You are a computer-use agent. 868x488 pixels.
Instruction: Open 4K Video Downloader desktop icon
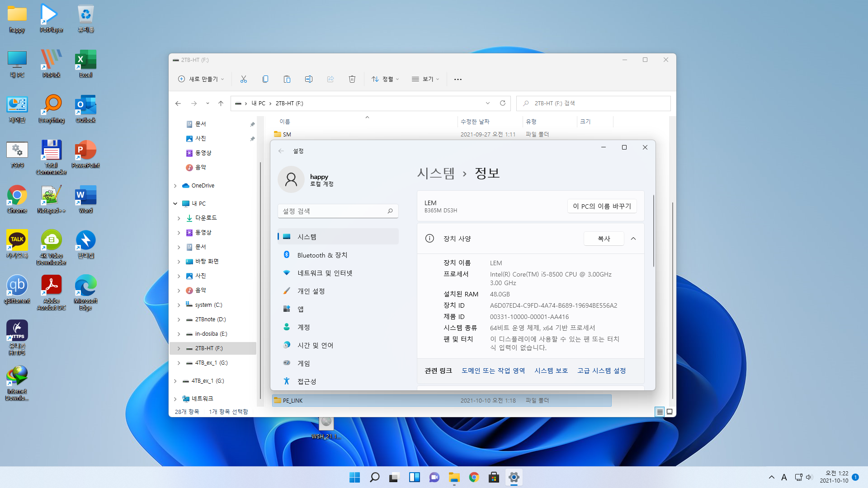(x=51, y=247)
